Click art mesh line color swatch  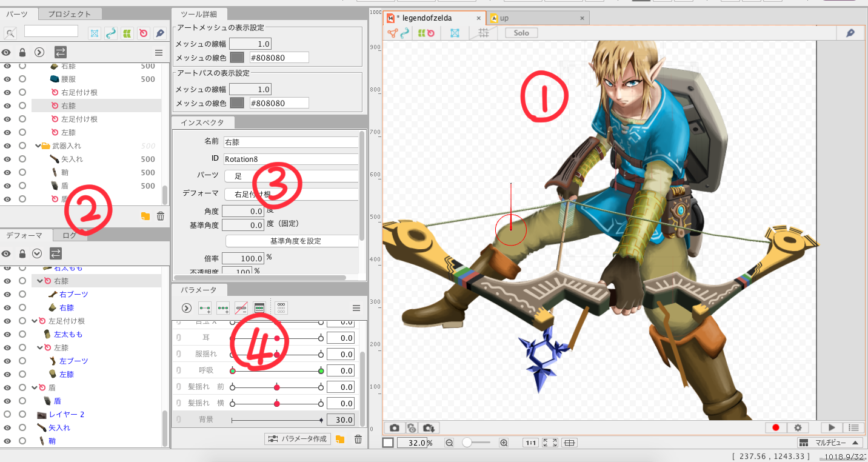point(237,58)
